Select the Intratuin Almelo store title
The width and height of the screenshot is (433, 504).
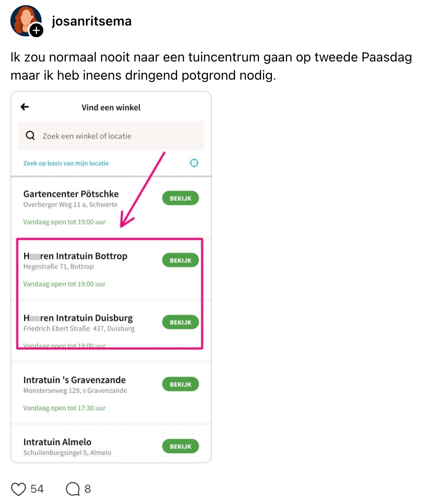pos(57,442)
